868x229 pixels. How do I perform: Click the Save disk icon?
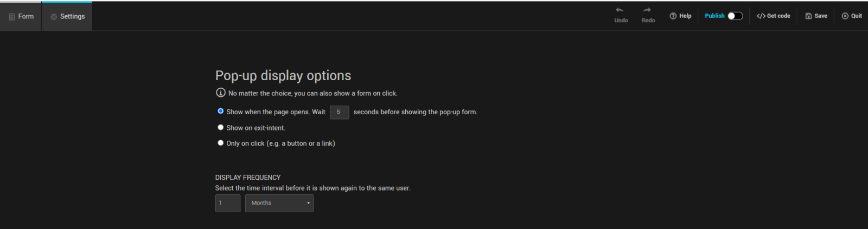click(808, 16)
